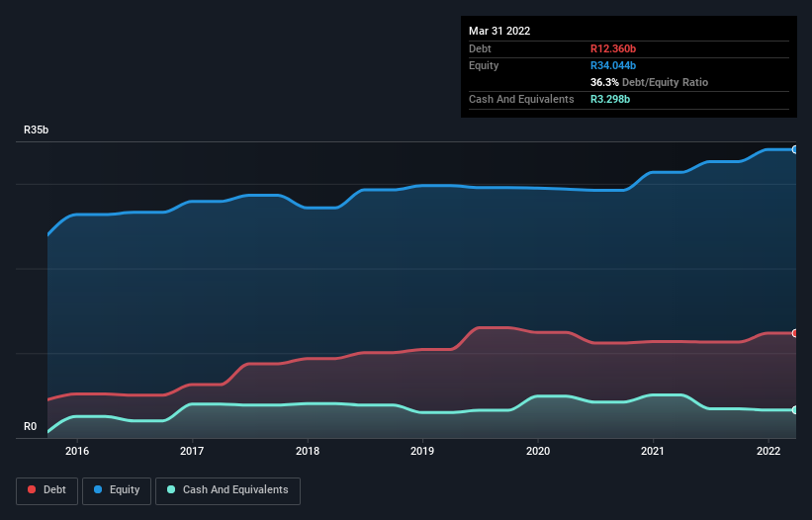Viewport: 812px width, 520px height.
Task: Select the 2017 x-axis label
Action: click(192, 451)
